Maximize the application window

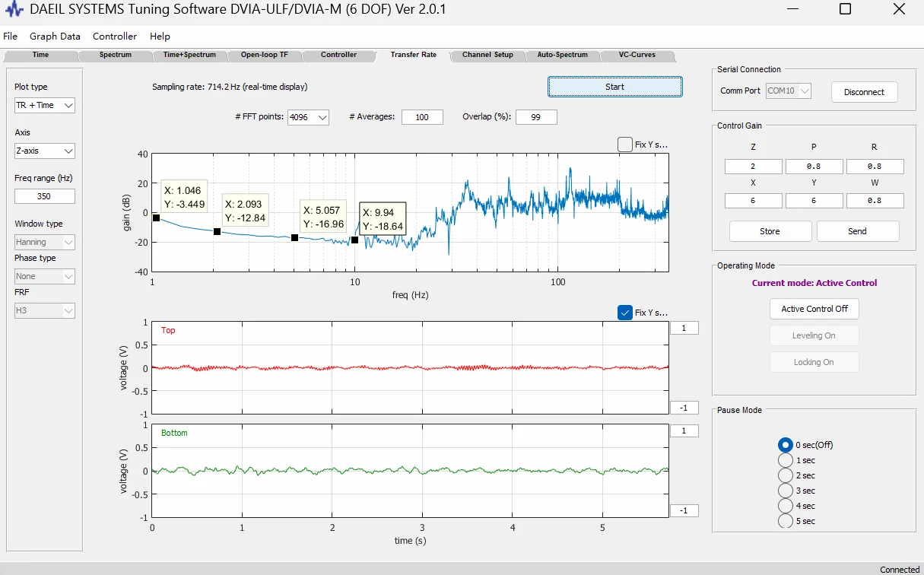click(845, 9)
